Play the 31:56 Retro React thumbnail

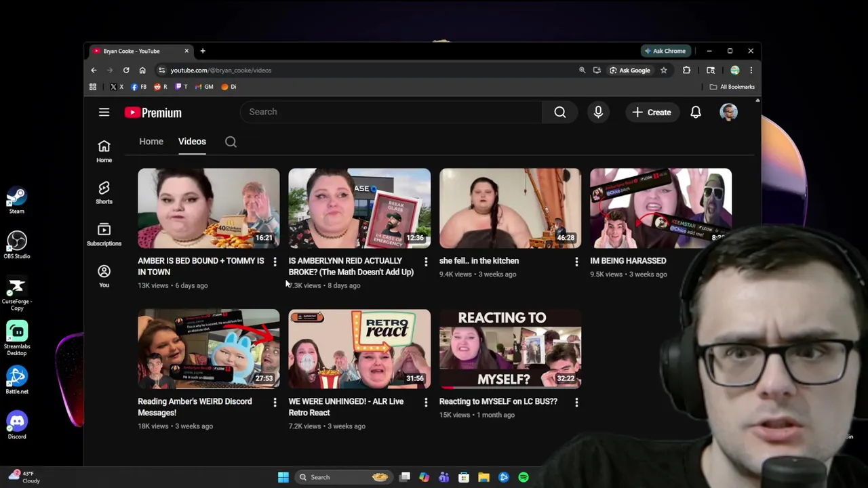pos(359,349)
